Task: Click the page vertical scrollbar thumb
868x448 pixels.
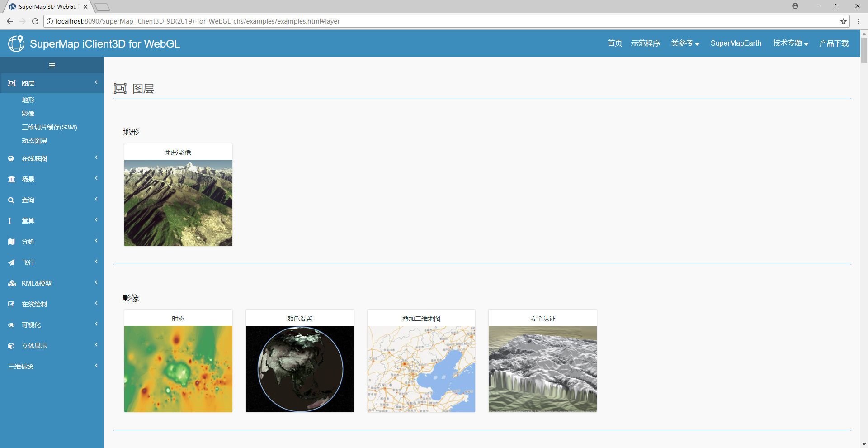Action: click(864, 50)
